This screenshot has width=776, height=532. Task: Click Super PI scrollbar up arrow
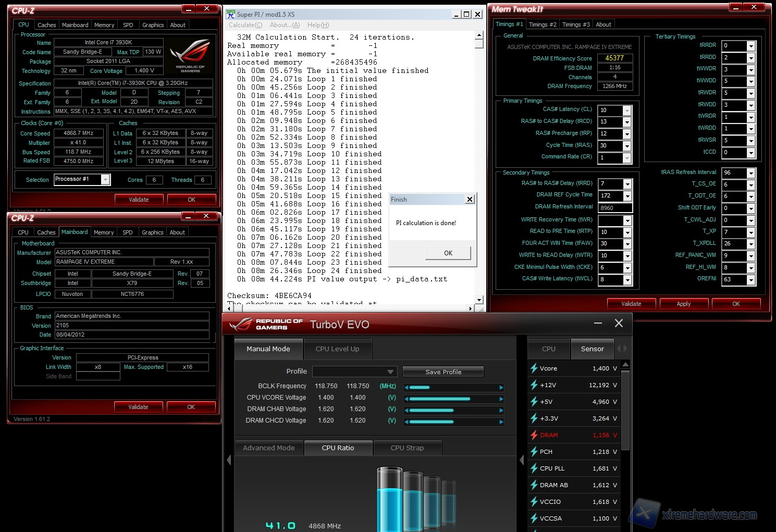(479, 36)
